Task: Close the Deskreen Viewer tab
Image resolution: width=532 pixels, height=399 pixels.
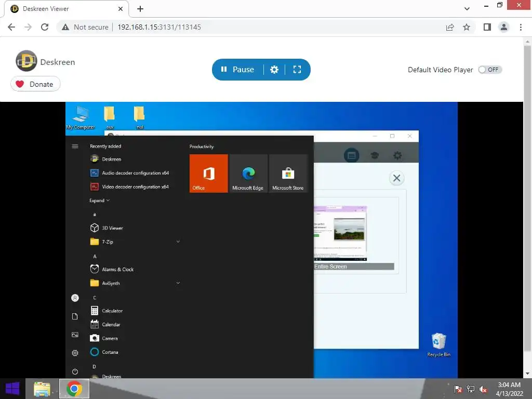Action: (x=121, y=9)
